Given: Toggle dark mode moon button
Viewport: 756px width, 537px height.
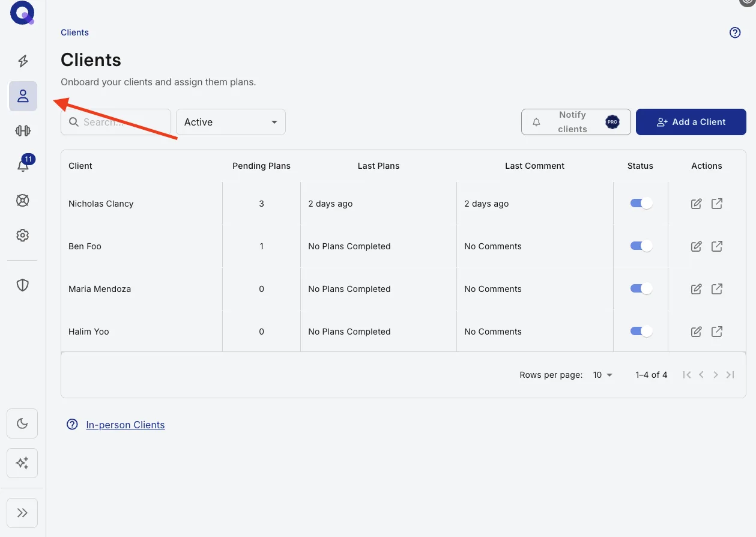Looking at the screenshot, I should (22, 423).
